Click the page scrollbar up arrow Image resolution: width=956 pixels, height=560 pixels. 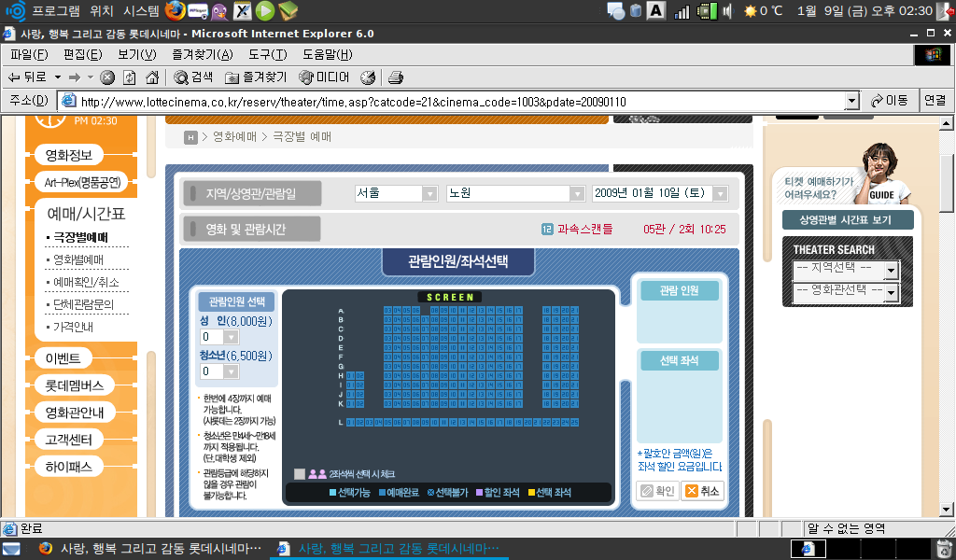coord(947,124)
